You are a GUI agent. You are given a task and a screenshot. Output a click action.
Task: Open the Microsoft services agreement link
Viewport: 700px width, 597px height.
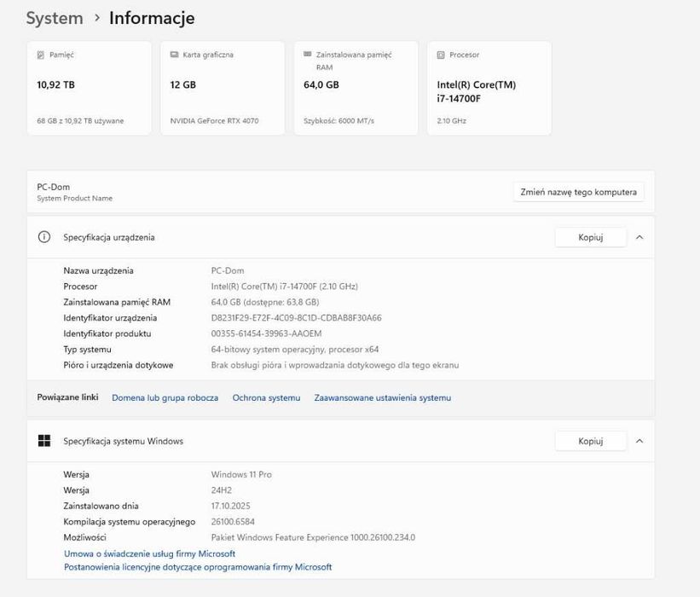[149, 554]
